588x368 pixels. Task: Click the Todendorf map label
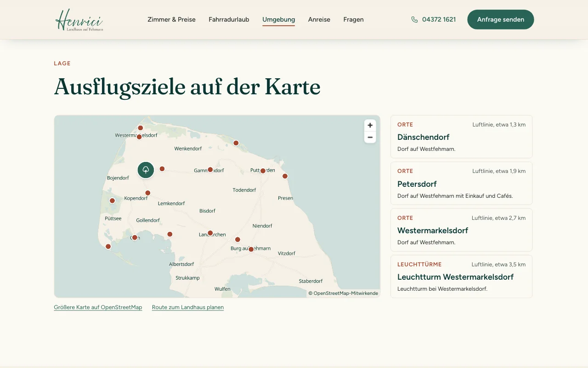click(x=244, y=190)
